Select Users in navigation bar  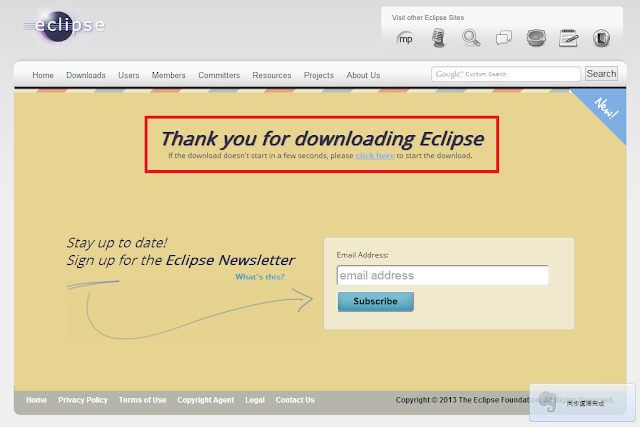pos(129,75)
